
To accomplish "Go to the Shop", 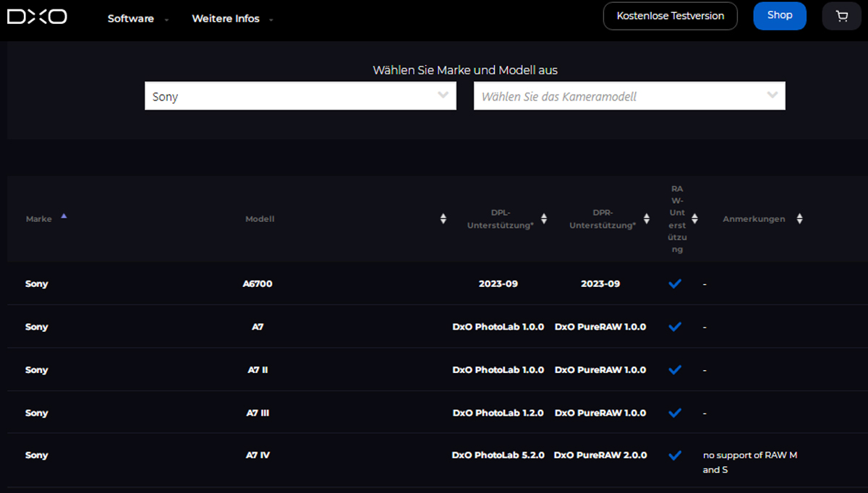I will click(x=780, y=16).
